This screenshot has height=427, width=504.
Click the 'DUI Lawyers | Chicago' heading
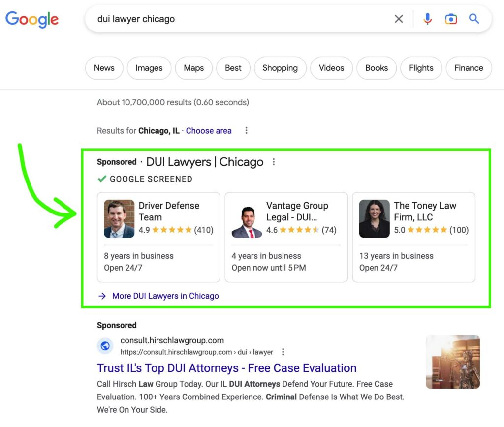[x=205, y=162]
